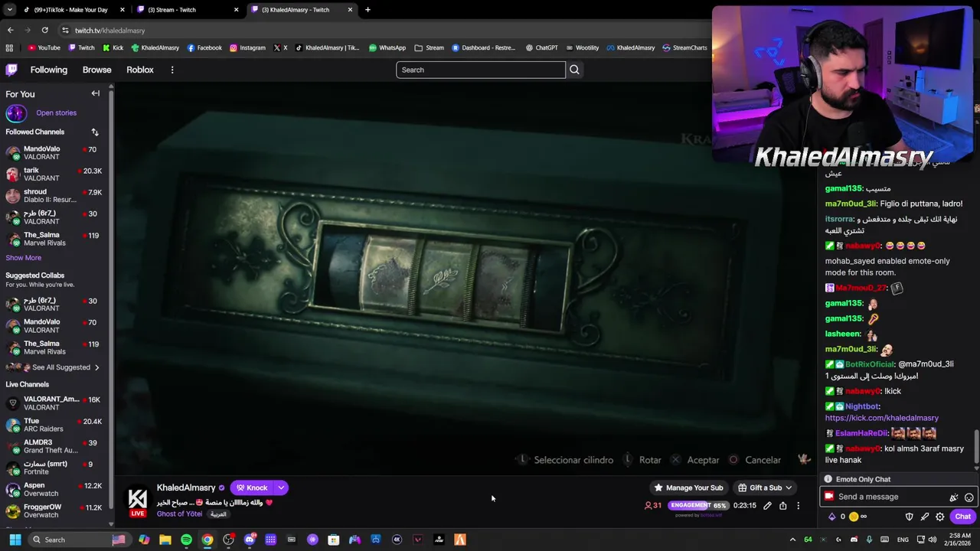
Task: Click the chat panel scrollbar
Action: pyautogui.click(x=975, y=448)
